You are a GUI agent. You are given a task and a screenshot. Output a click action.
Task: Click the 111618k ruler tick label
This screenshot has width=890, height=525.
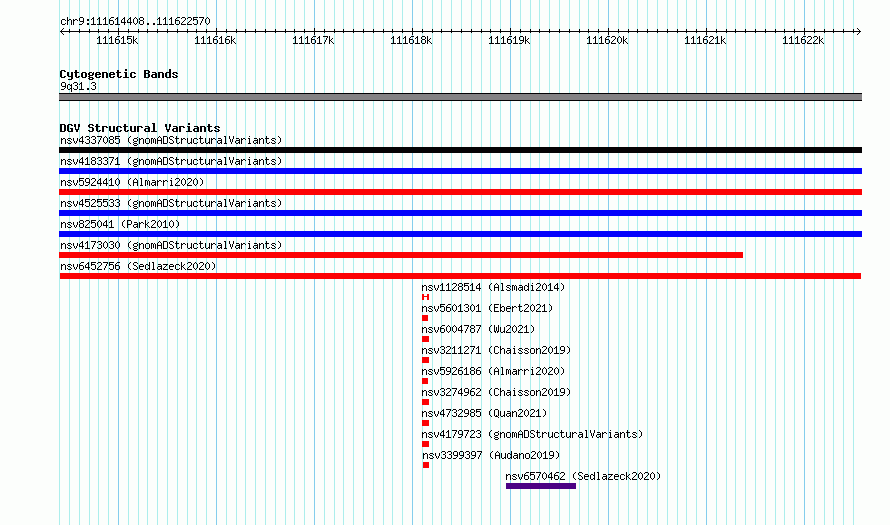[411, 40]
